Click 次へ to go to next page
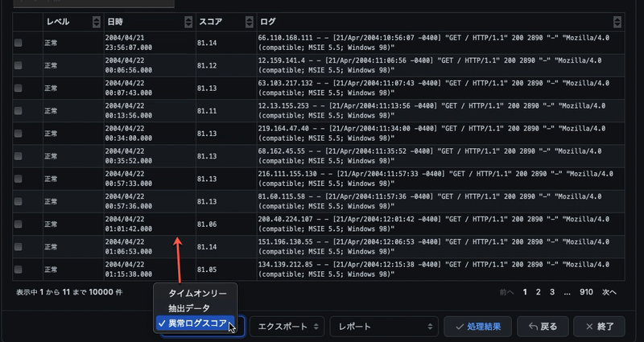Screen dimensions: 644x342 pyautogui.click(x=609, y=293)
